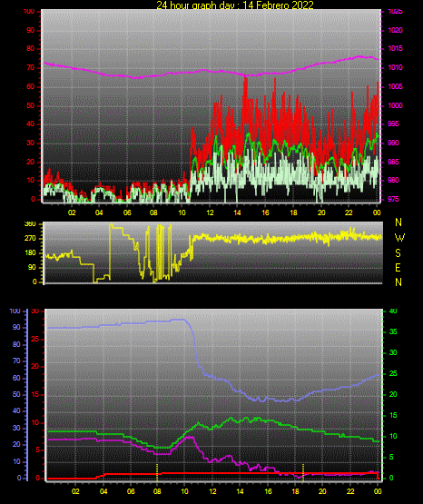Click hour 04 on the bottom graph's time axis
The image size is (423, 504).
[103, 491]
